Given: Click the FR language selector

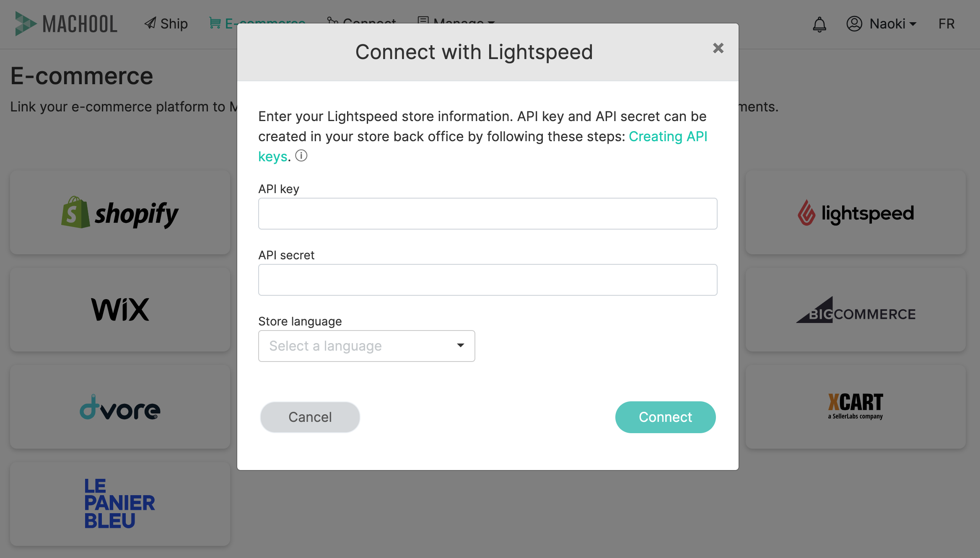Looking at the screenshot, I should [x=947, y=23].
